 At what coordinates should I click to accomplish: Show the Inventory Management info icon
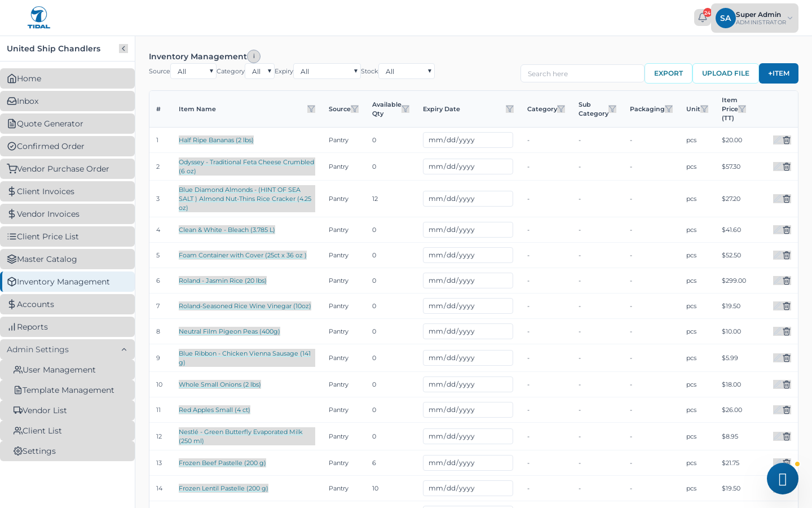254,56
